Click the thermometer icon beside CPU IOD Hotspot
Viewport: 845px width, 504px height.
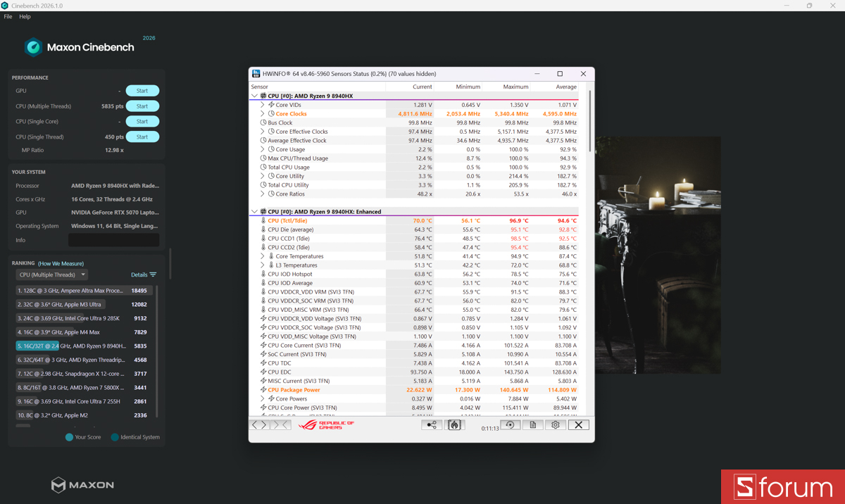click(263, 274)
